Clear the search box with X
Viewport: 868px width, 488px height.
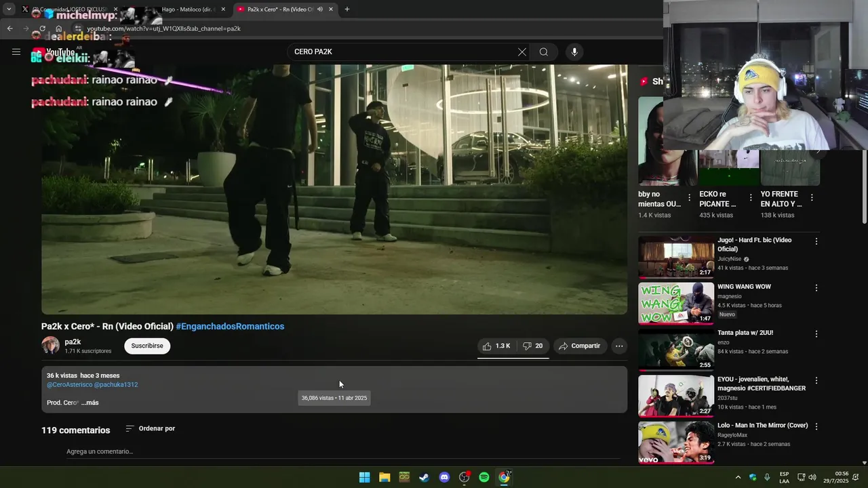click(521, 52)
